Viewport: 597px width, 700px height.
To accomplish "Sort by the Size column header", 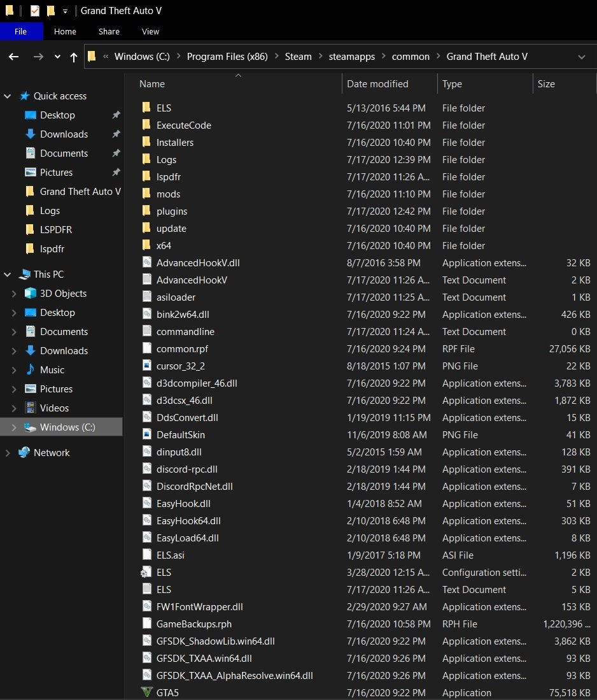I will coord(546,84).
